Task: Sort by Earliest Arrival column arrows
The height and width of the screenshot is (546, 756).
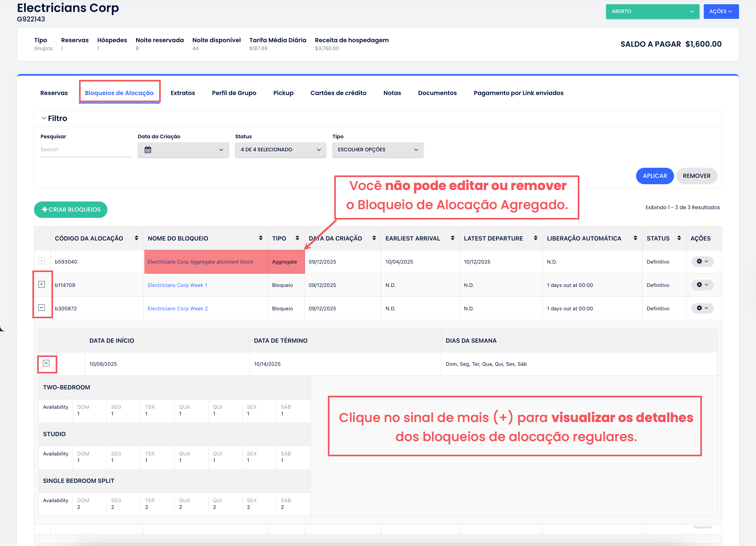Action: tap(452, 238)
